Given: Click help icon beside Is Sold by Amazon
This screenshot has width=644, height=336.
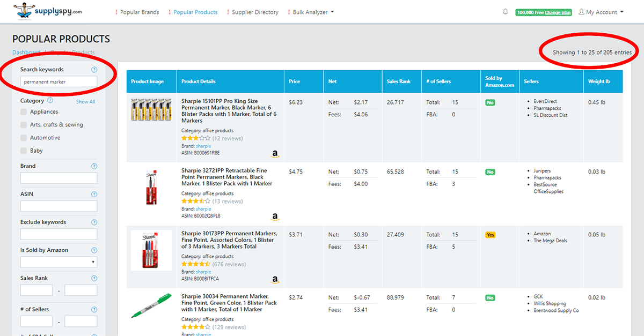Looking at the screenshot, I should 94,250.
